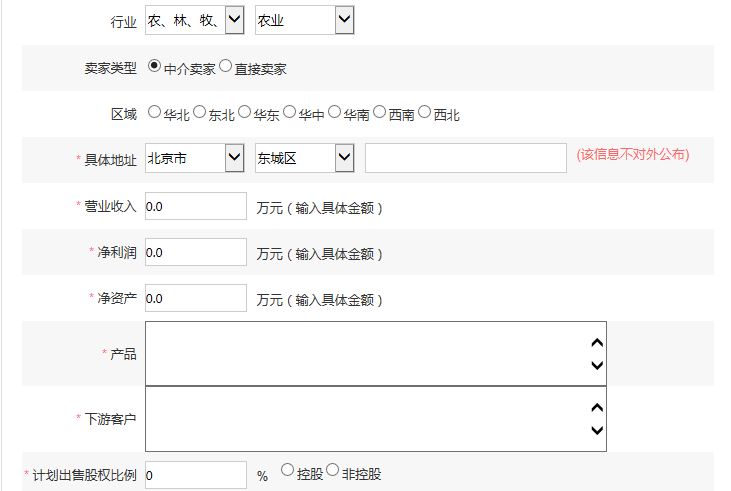The width and height of the screenshot is (731, 491).
Task: Open the 农业 sub-industry dropdown
Action: click(x=304, y=20)
